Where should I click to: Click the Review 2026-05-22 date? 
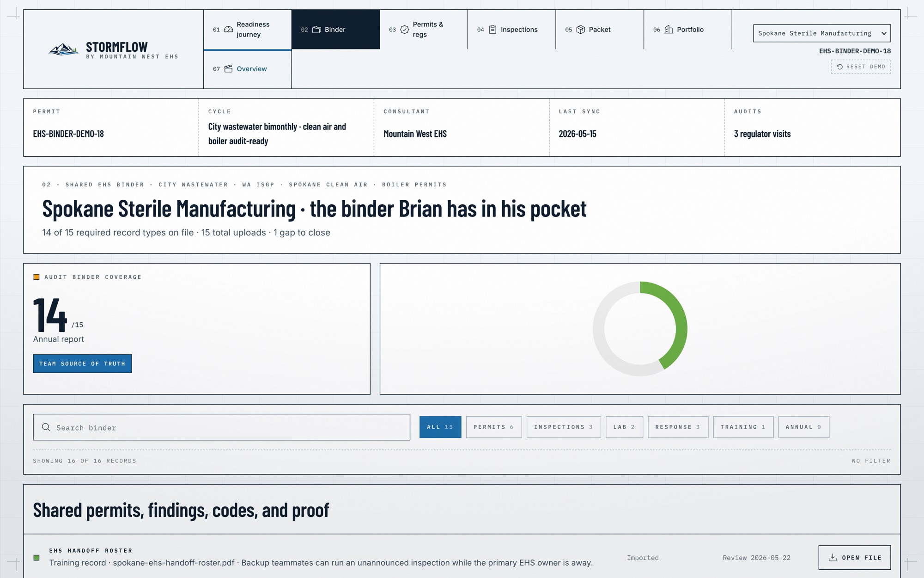[x=756, y=558]
